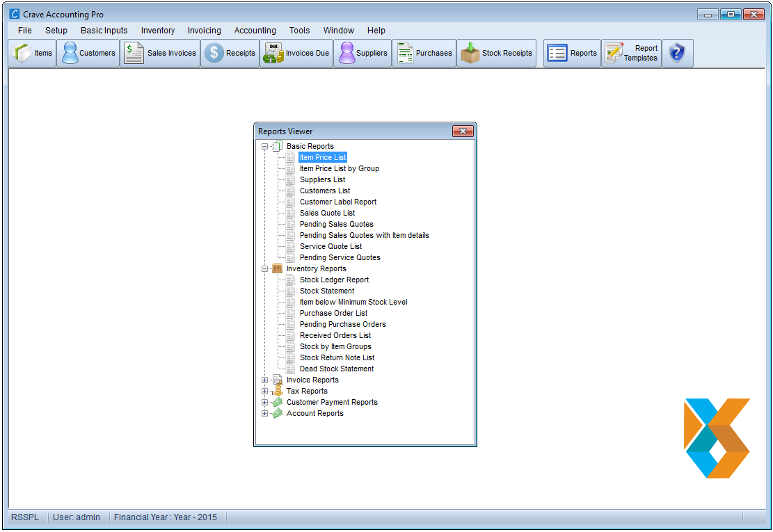The image size is (773, 532).
Task: Select the Item Price List report
Action: pos(323,158)
